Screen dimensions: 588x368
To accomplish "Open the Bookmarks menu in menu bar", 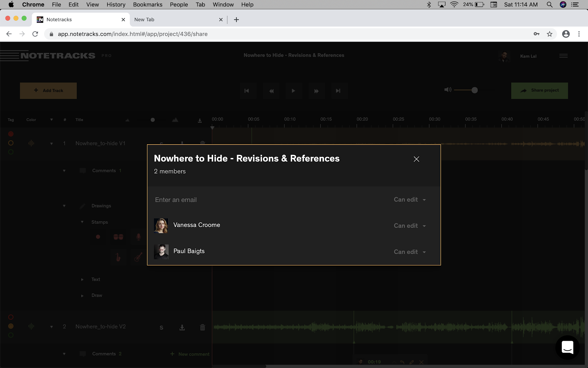I will coord(148,4).
